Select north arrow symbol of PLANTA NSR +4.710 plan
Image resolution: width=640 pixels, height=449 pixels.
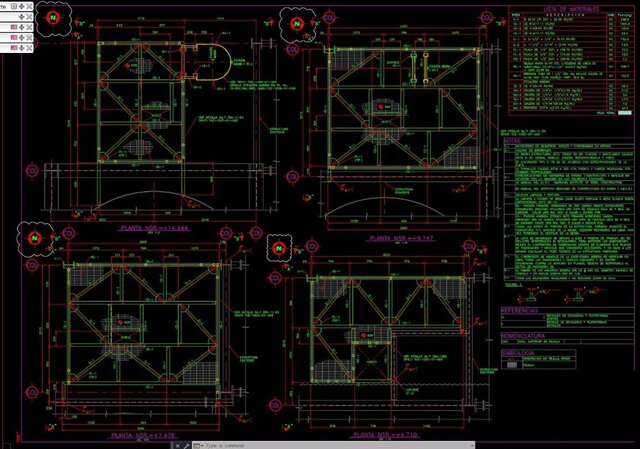279,248
